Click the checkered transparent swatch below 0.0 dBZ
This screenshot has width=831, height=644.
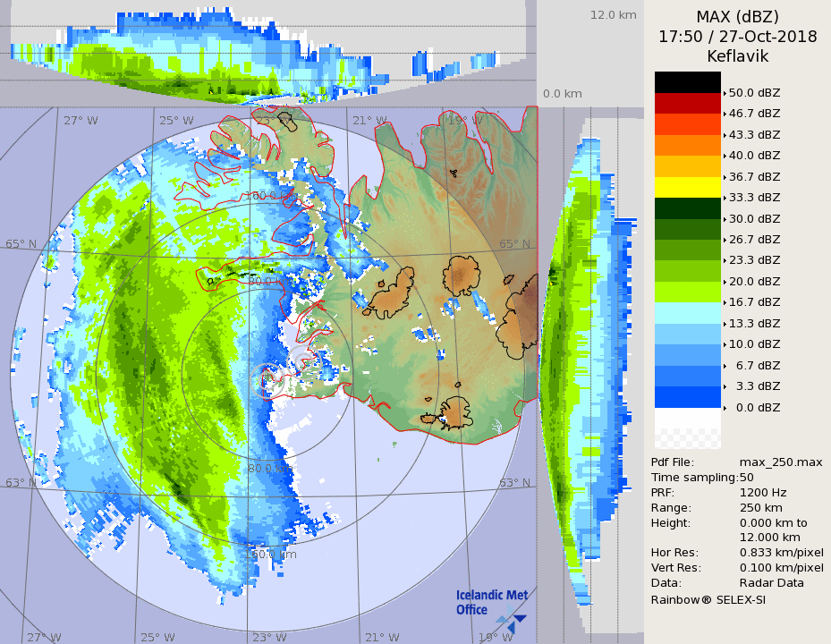pos(687,438)
